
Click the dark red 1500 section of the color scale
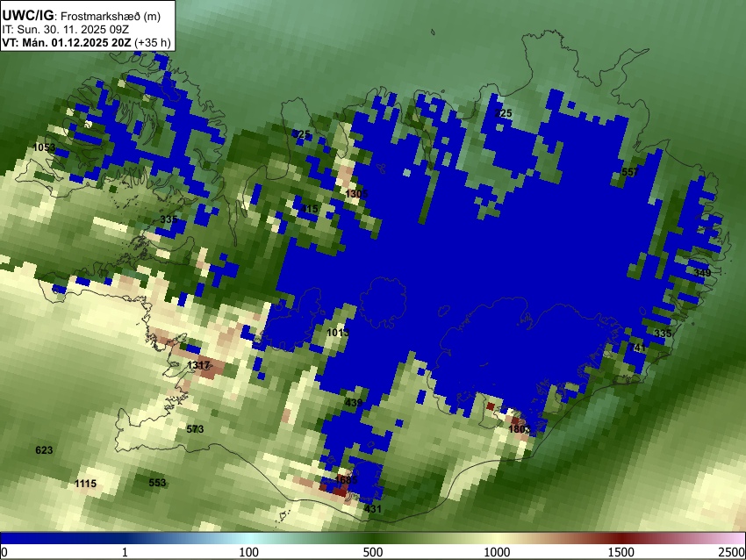[621, 538]
